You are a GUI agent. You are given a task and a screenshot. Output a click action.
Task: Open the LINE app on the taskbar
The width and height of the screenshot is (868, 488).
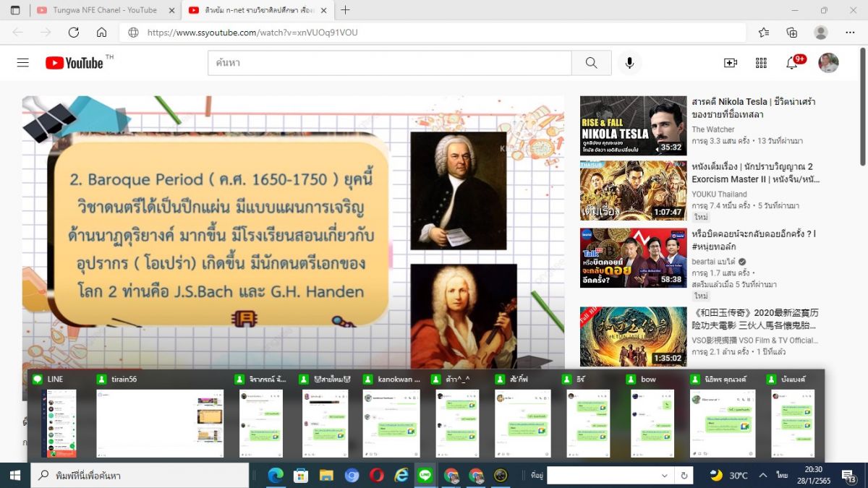[425, 475]
